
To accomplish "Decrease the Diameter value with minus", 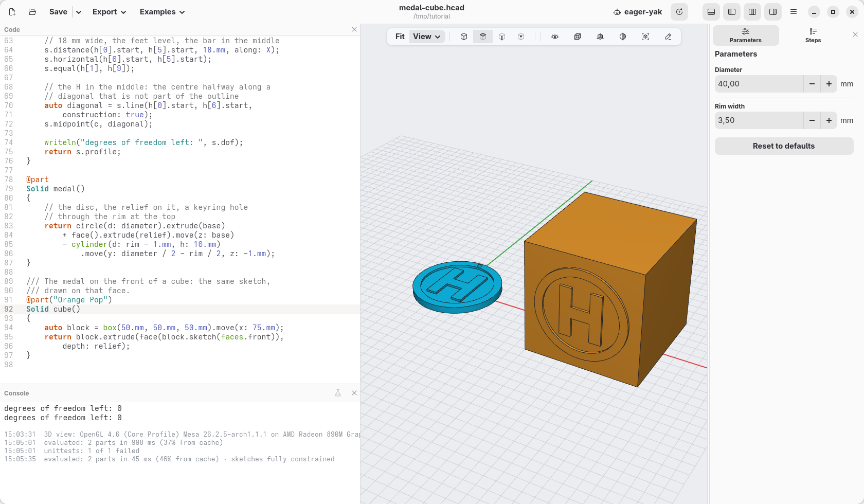I will pos(812,84).
